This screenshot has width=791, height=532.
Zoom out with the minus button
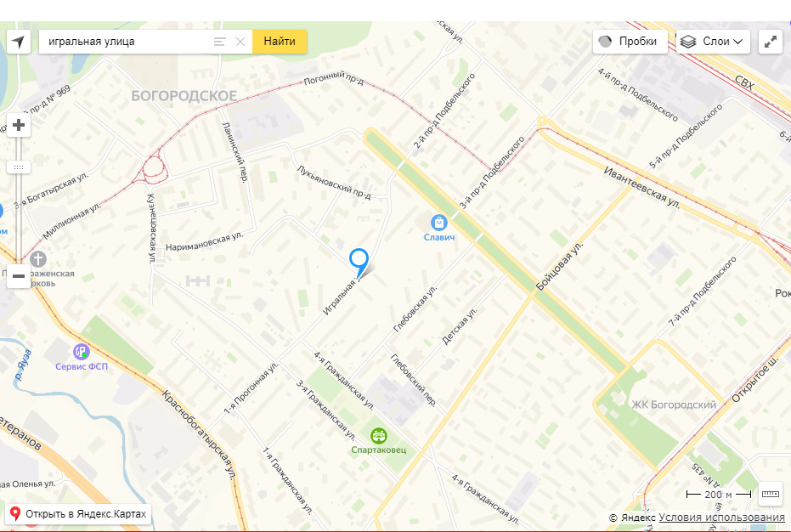19,276
